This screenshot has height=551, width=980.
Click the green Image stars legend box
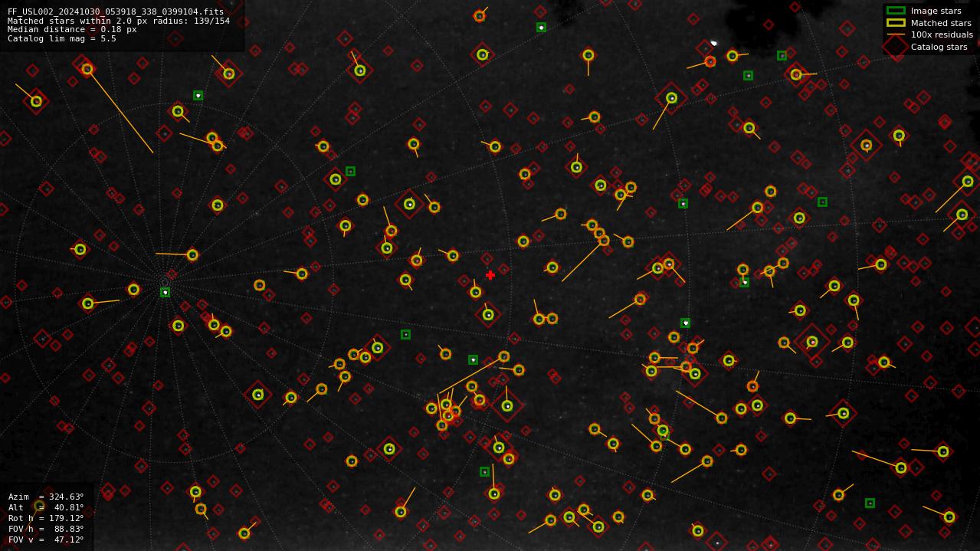(x=896, y=11)
